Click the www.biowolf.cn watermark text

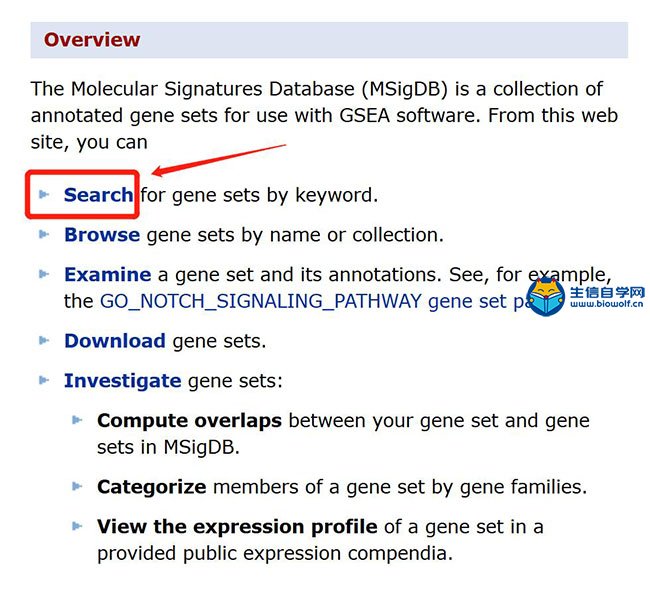[x=607, y=304]
